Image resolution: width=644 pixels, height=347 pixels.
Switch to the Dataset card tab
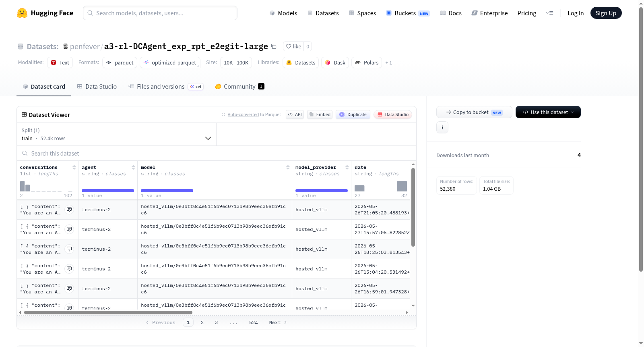coord(44,86)
